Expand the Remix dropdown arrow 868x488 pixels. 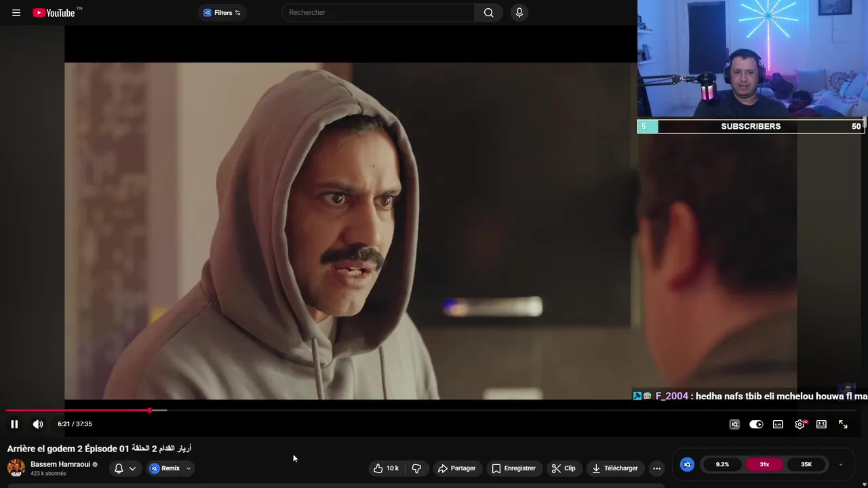[x=189, y=468]
